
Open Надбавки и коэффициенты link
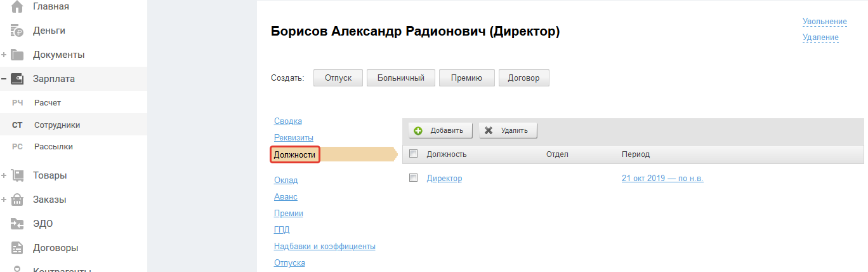click(x=325, y=247)
